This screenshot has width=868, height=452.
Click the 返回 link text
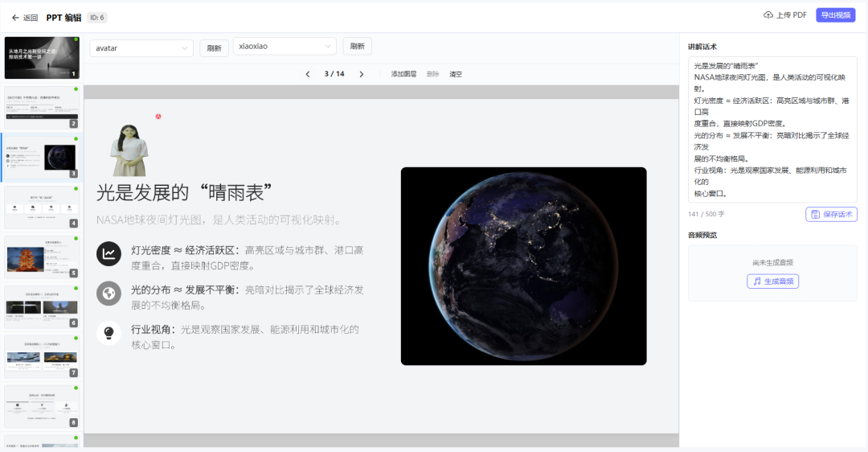(x=31, y=18)
